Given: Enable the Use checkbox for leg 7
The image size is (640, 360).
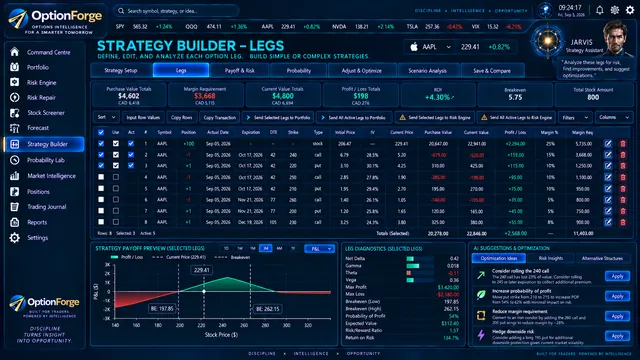Looking at the screenshot, I should tap(116, 211).
